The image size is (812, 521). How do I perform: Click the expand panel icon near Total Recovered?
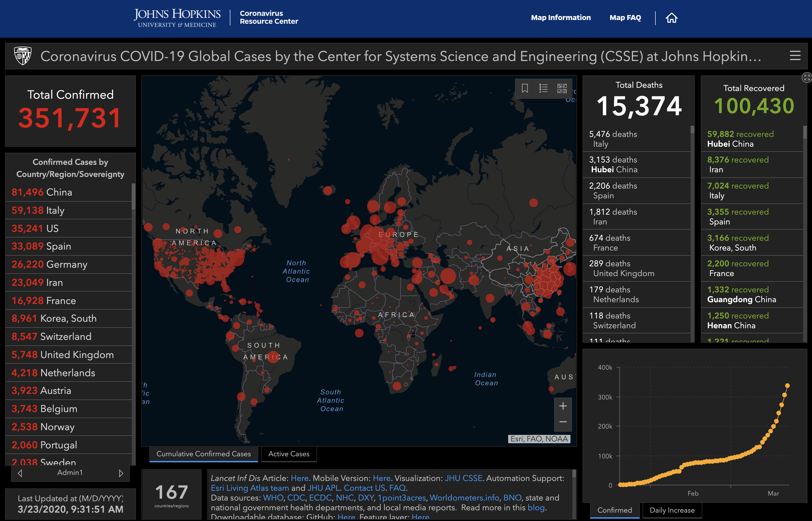click(807, 78)
